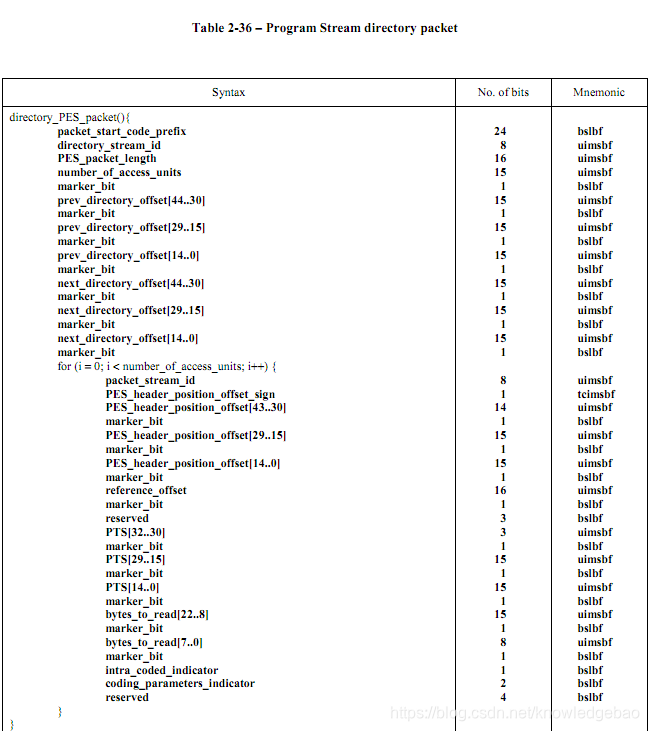Click the "PES_packet_length" field
Viewport: 649px width, 731px height.
tap(107, 159)
